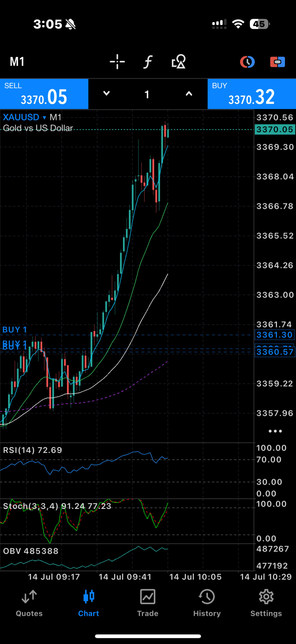
Task: Open the Settings gear tab
Action: [x=266, y=603]
